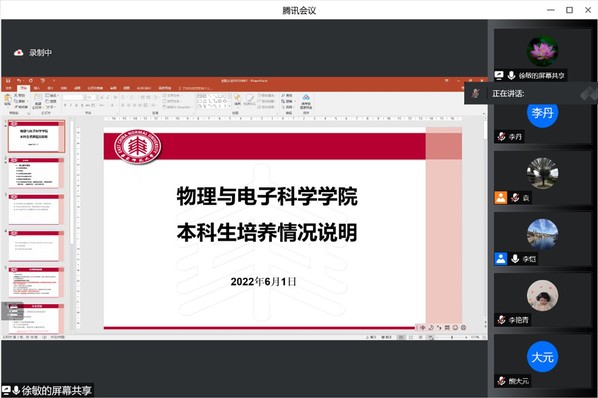Click the cloud recording indicator icon

(18, 53)
